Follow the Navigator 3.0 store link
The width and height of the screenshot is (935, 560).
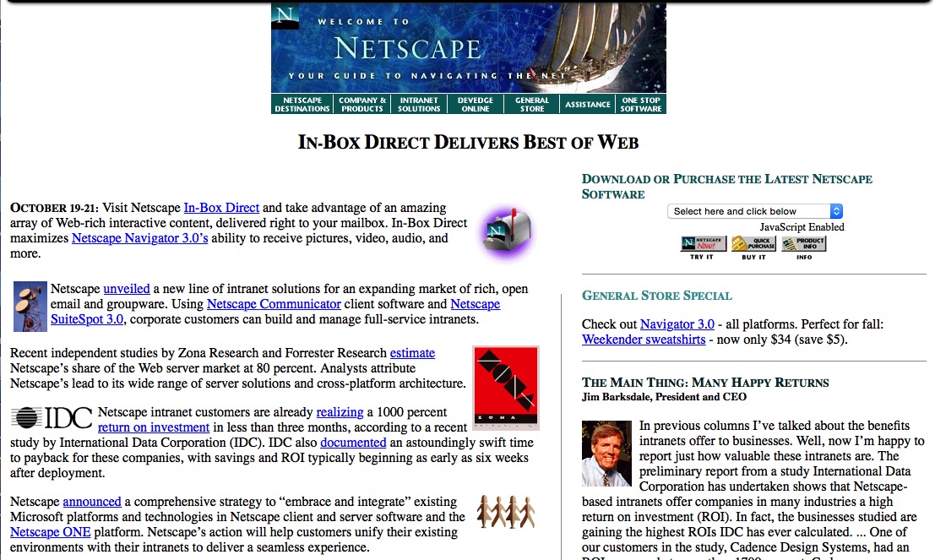[677, 324]
